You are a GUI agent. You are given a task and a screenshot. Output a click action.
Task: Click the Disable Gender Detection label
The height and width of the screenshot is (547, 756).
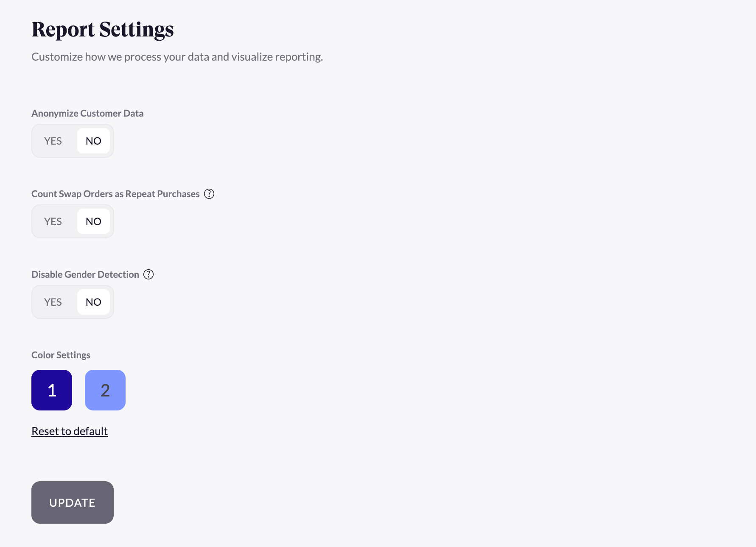click(85, 274)
